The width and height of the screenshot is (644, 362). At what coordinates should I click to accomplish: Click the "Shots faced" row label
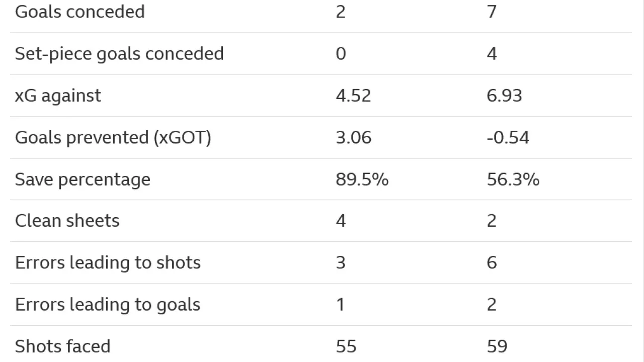(62, 346)
